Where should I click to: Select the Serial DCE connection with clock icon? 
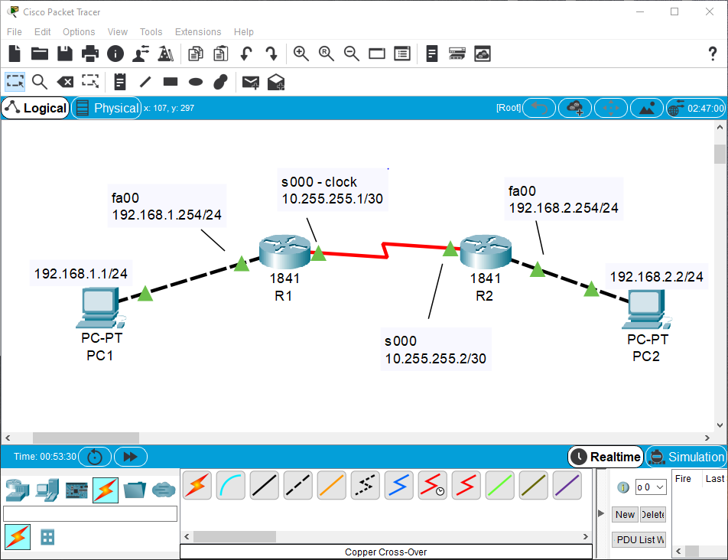(432, 486)
